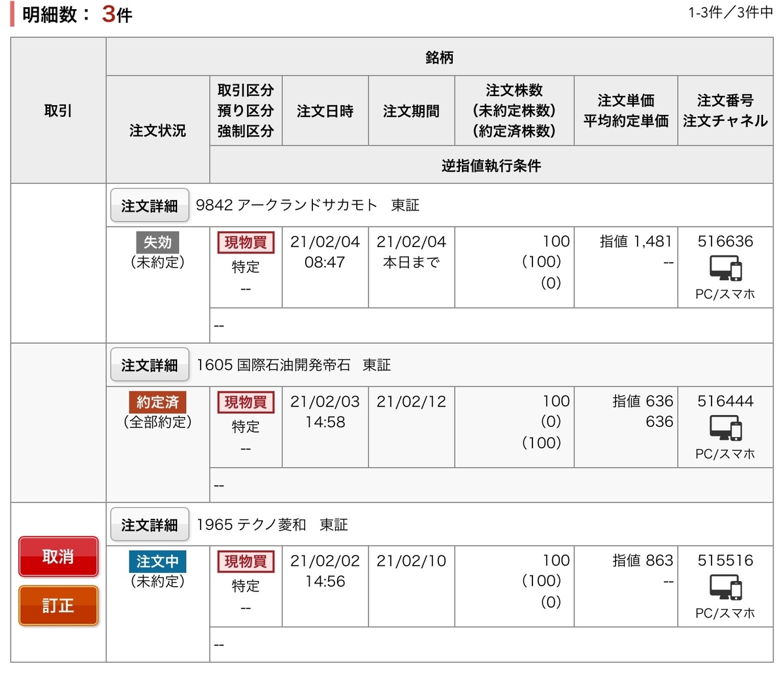Click the 約定済 status badge
Viewport: 784px width, 677px height.
[157, 402]
